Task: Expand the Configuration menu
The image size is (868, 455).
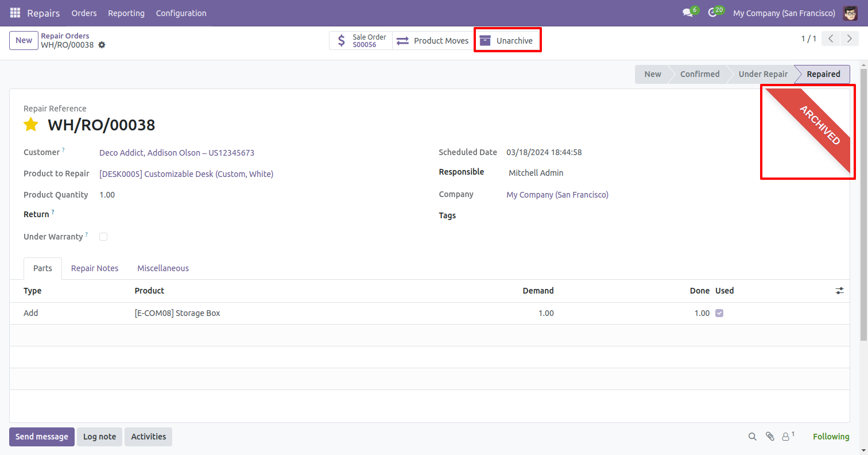Action: [181, 13]
